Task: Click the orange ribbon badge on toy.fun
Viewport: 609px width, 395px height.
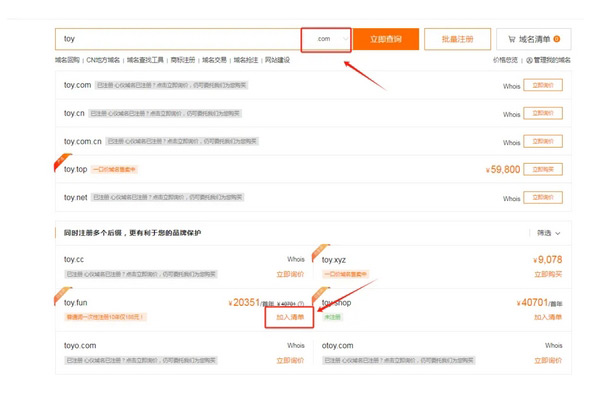Action: (63, 295)
